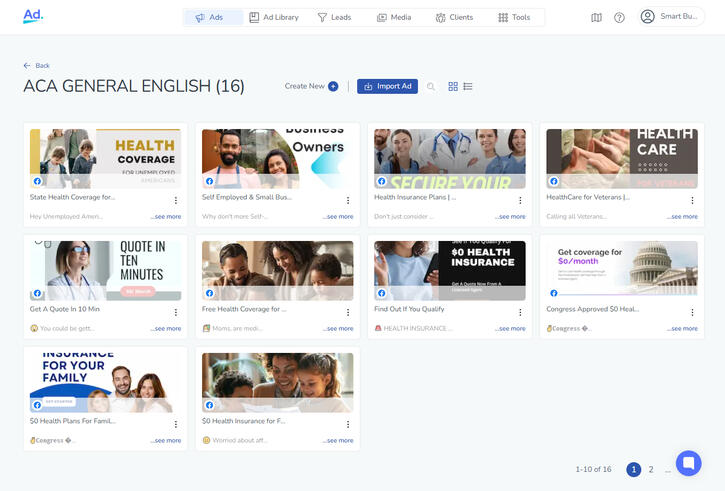Open options for Health Insurance Plans ad
The width and height of the screenshot is (725, 491).
(x=520, y=200)
